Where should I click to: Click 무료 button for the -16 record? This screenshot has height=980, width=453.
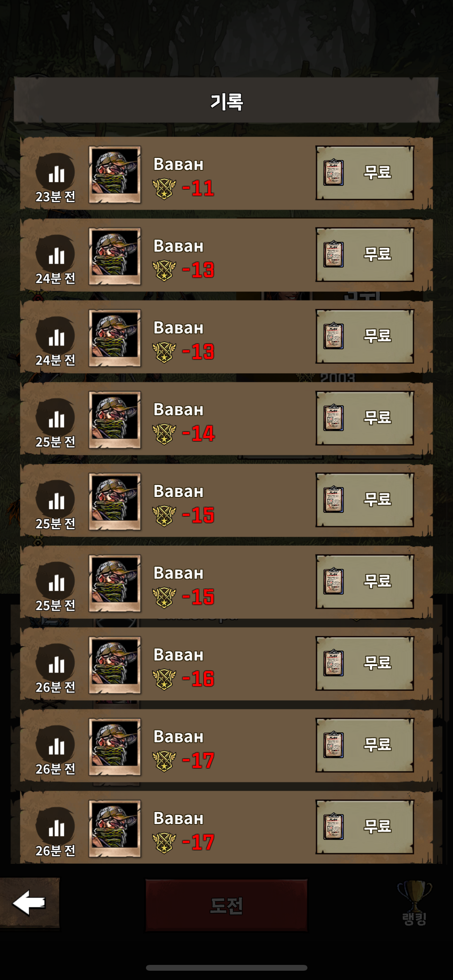tap(365, 663)
